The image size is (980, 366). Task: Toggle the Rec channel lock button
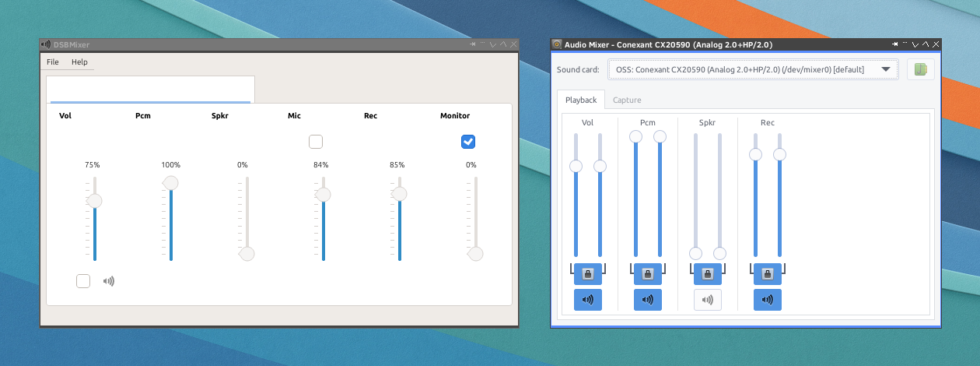(x=767, y=274)
